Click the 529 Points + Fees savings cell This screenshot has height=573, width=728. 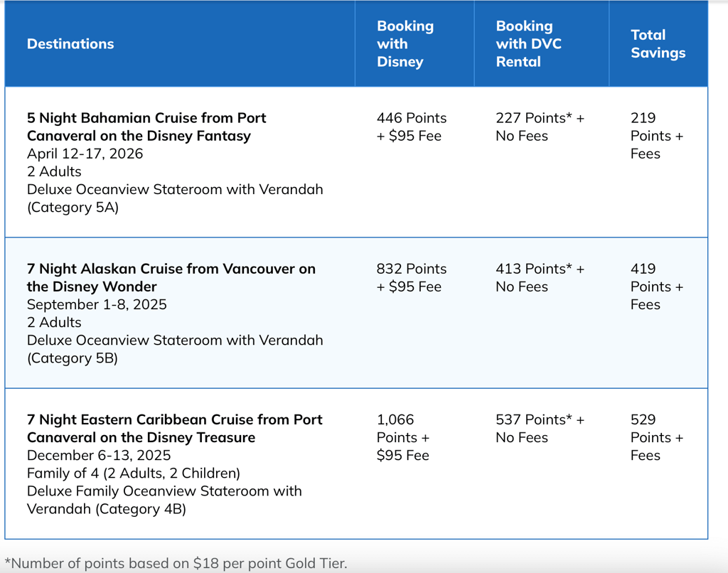655,437
